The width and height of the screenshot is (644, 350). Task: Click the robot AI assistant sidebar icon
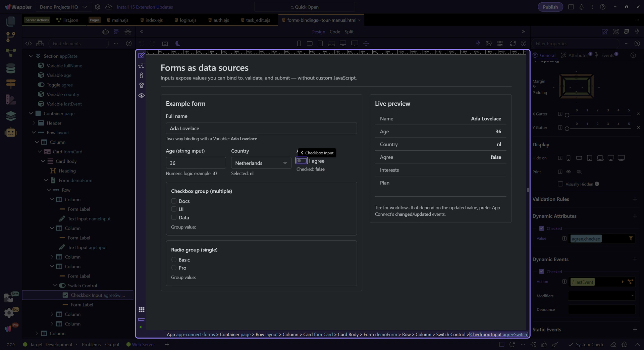(x=11, y=132)
